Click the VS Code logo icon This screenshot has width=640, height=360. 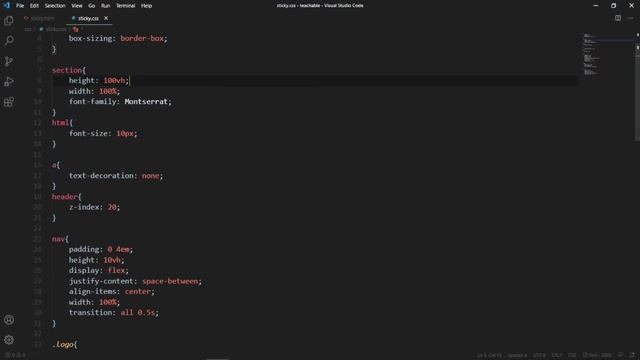pyautogui.click(x=7, y=5)
